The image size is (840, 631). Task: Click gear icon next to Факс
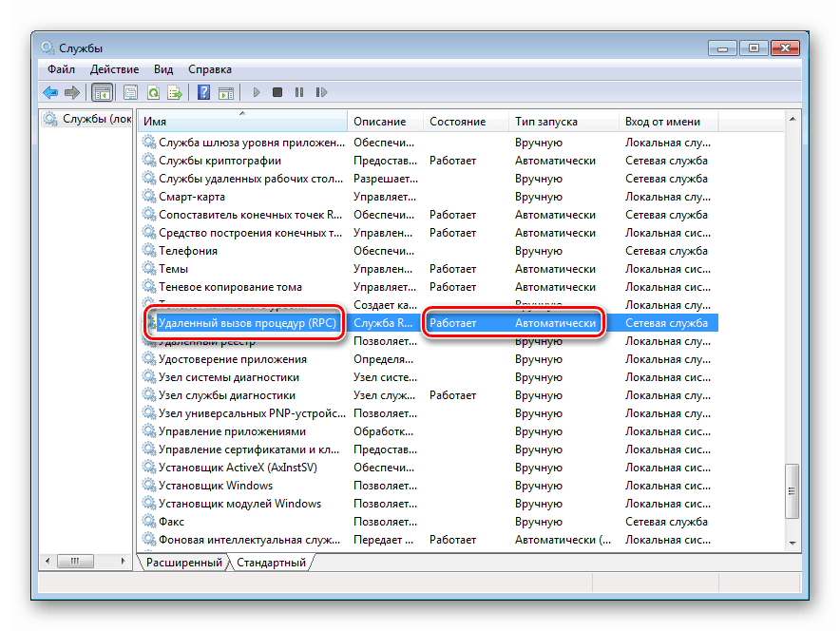click(x=148, y=521)
